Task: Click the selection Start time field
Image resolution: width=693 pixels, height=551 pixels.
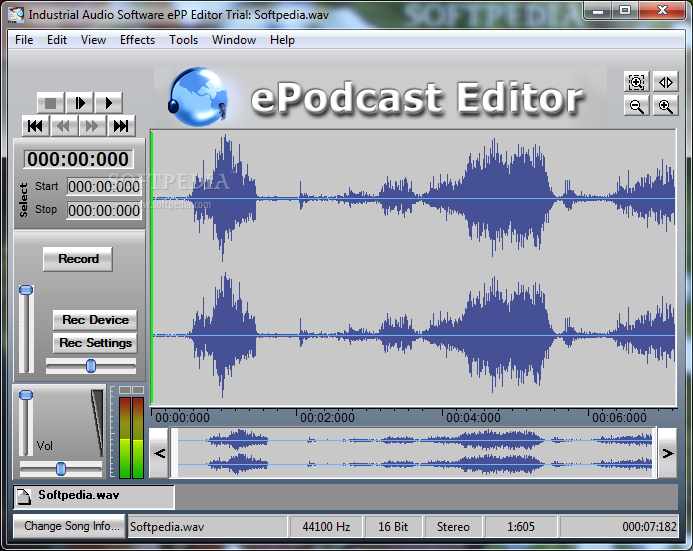Action: point(104,187)
